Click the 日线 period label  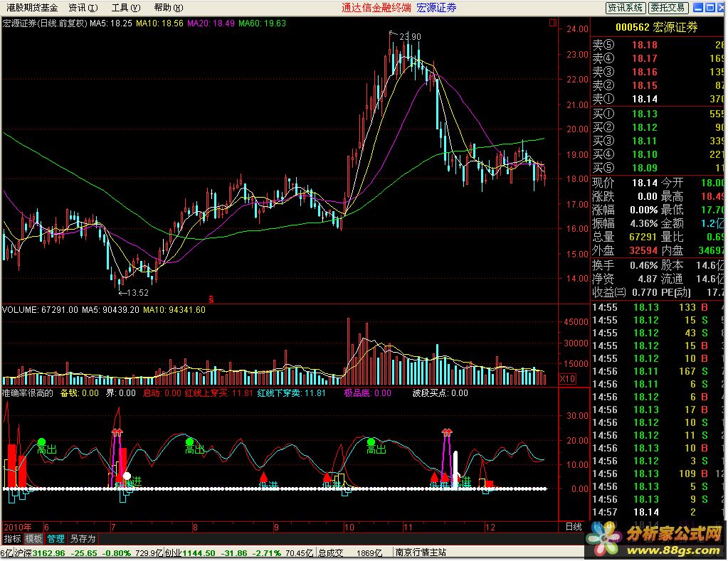click(x=574, y=527)
